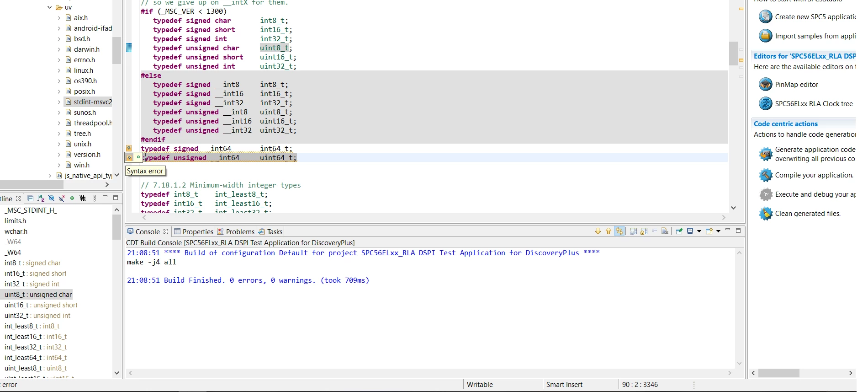Image resolution: width=868 pixels, height=392 pixels.
Task: Open the Display Selected Console dropdown
Action: [x=699, y=231]
